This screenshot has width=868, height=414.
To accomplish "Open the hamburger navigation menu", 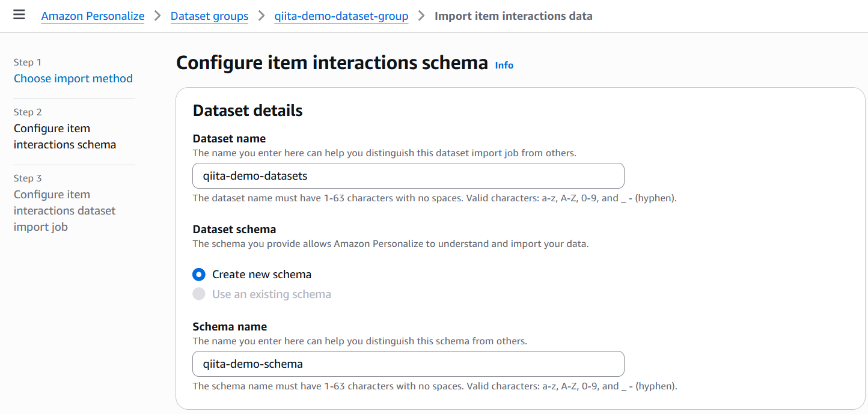I will [x=19, y=15].
